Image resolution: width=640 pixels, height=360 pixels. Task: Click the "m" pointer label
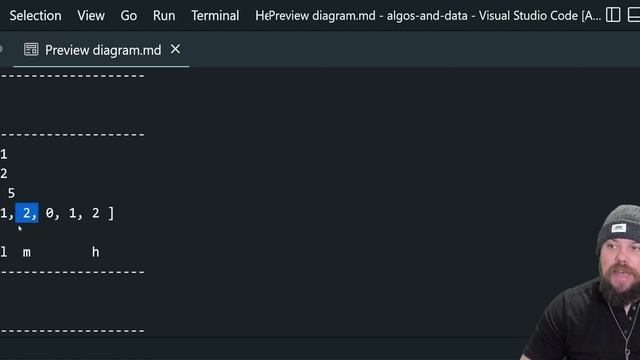point(27,253)
